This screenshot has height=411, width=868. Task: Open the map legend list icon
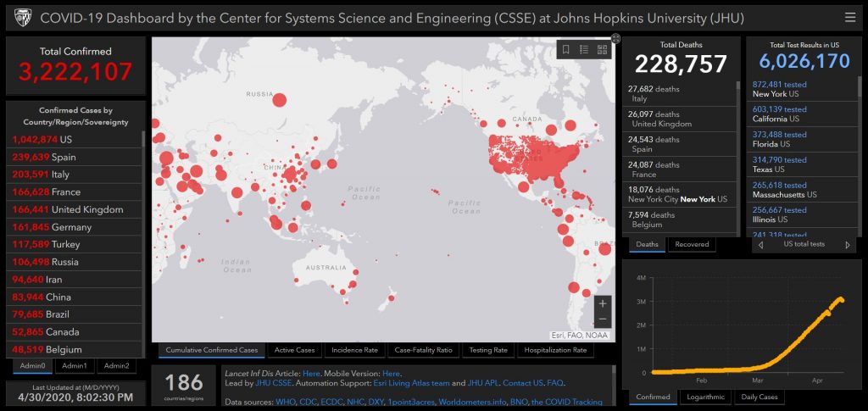[x=584, y=50]
